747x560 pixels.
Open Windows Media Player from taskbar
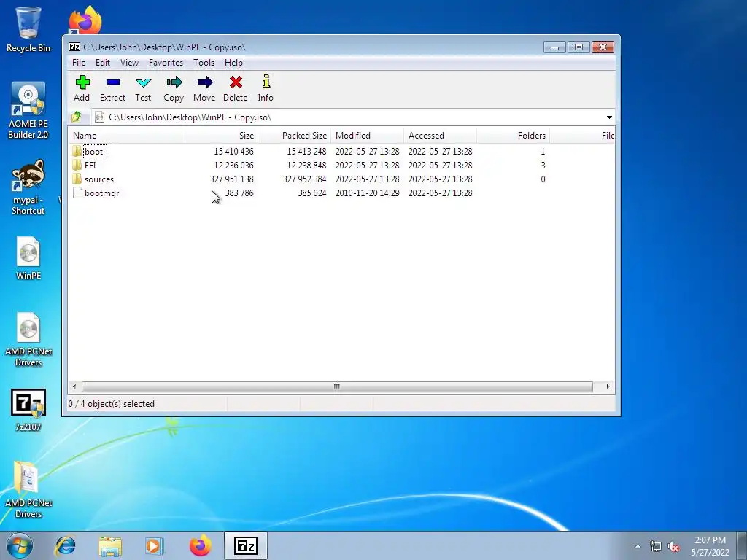coord(155,545)
